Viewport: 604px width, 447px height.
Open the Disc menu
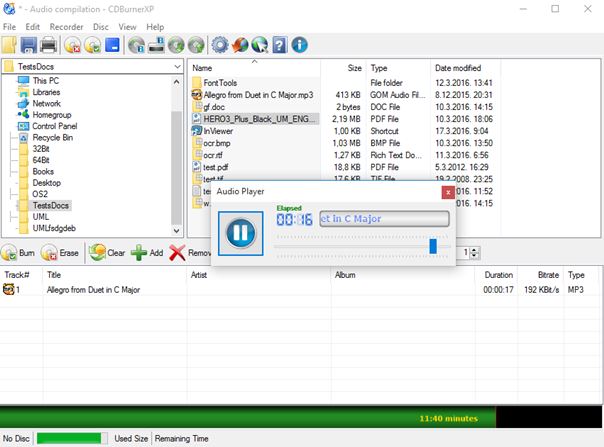coord(100,26)
